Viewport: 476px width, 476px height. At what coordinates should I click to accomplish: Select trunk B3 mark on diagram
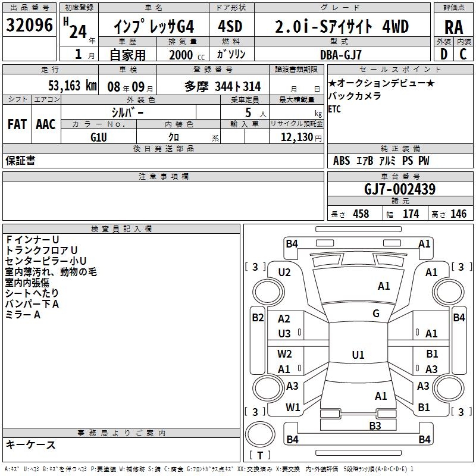[x=375, y=425]
